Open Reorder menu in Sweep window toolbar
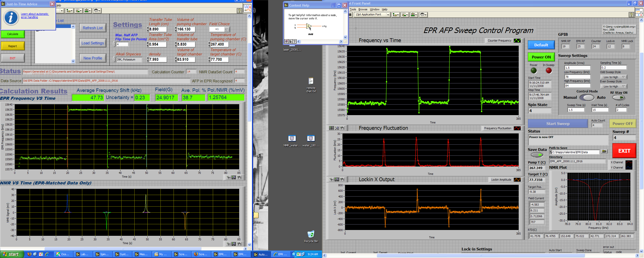The width and height of the screenshot is (644, 258). [423, 15]
